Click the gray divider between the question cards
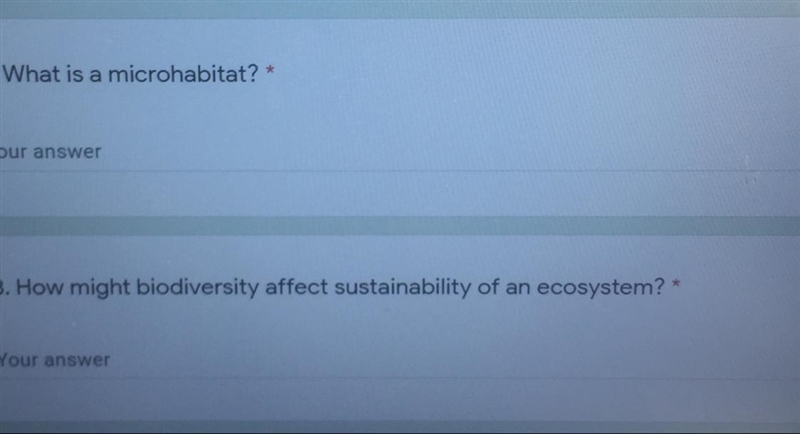800x434 pixels. [x=400, y=226]
